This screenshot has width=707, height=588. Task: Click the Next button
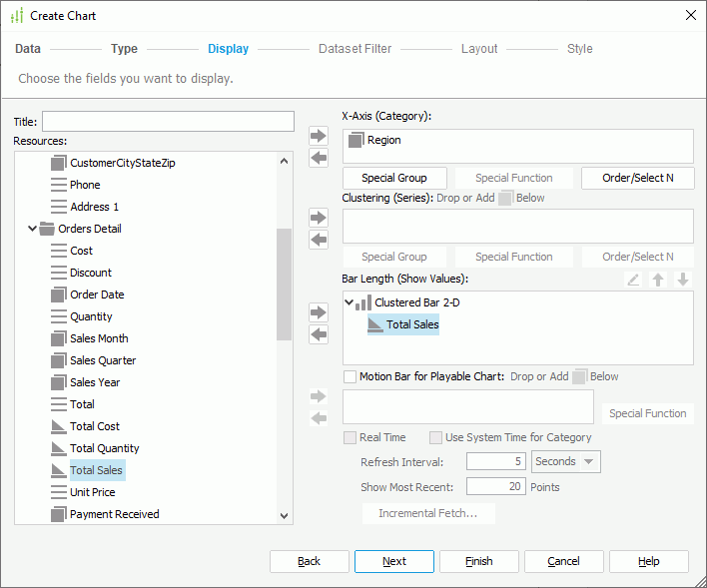394,561
